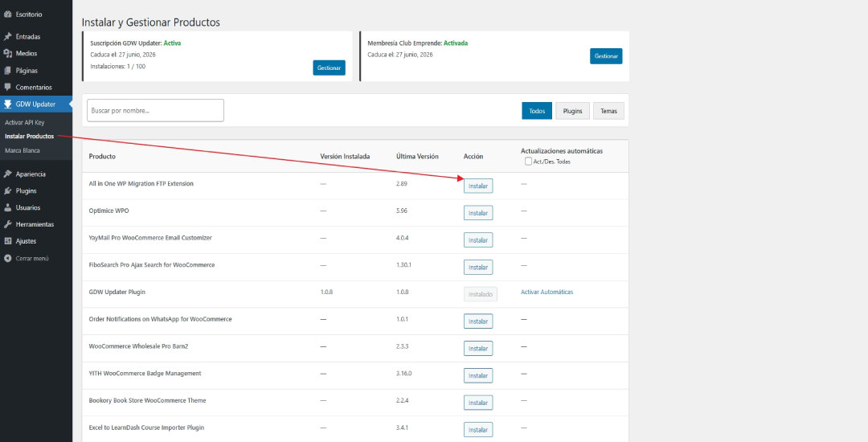The image size is (868, 442).
Task: Install WooCommerce Wholesale Pro Barn2
Action: (478, 349)
